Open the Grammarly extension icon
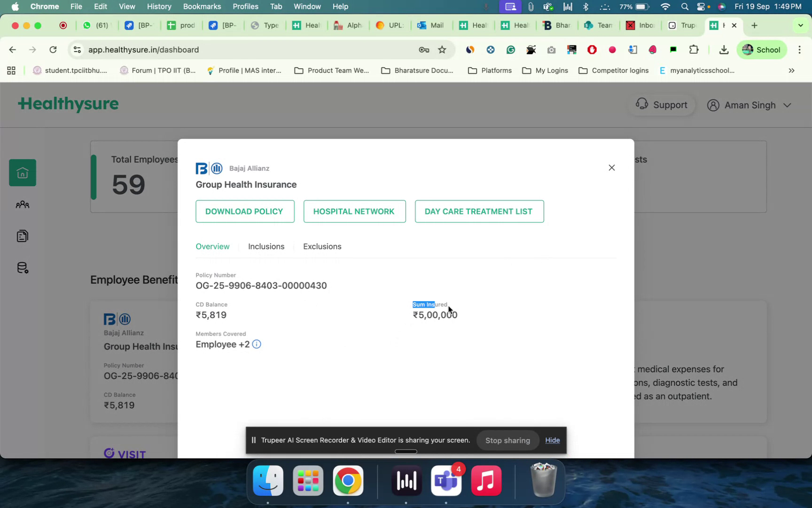The image size is (812, 508). pos(511,49)
